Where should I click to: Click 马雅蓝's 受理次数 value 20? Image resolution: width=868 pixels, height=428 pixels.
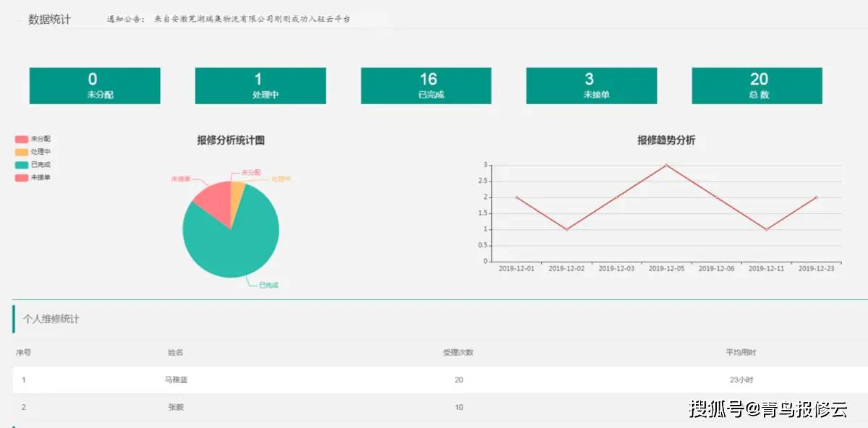(459, 380)
